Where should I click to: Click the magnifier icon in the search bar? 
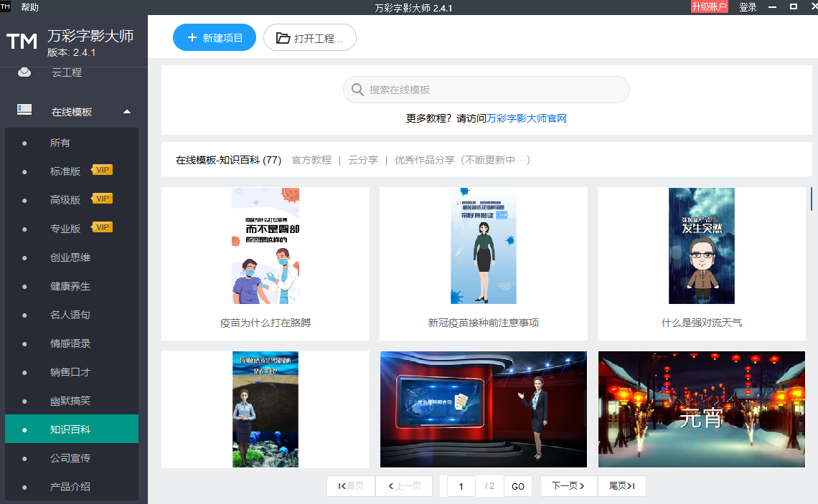(x=357, y=90)
